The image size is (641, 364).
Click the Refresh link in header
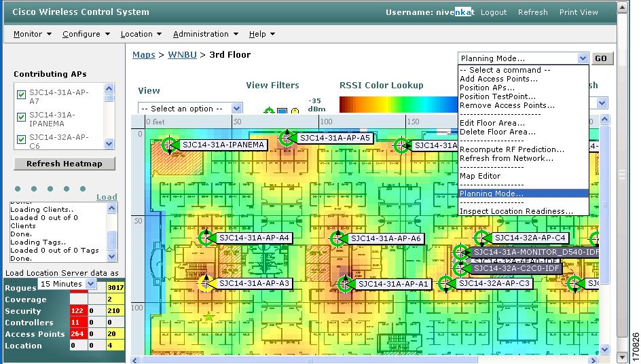[532, 12]
